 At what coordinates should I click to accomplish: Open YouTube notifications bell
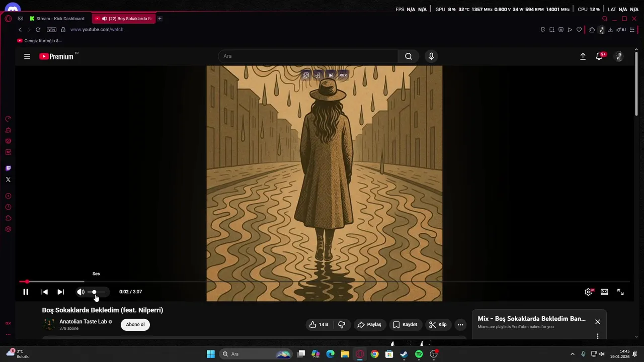point(599,56)
